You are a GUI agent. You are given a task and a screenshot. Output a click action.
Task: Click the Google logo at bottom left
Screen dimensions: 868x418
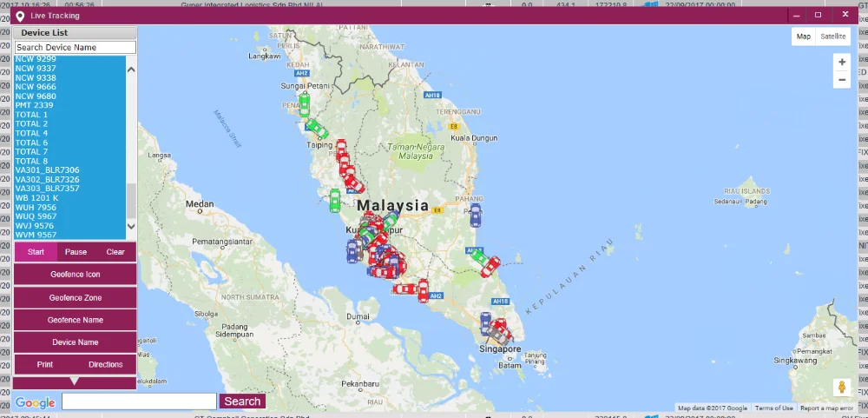35,402
